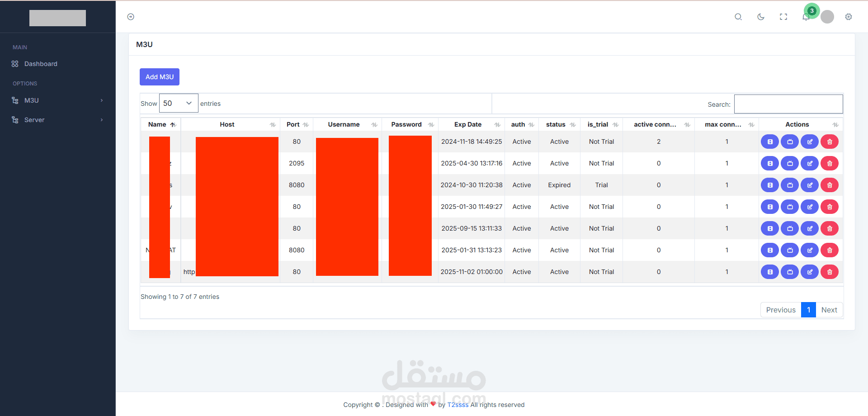Edit the Expired trial row
The image size is (868, 416).
click(810, 185)
